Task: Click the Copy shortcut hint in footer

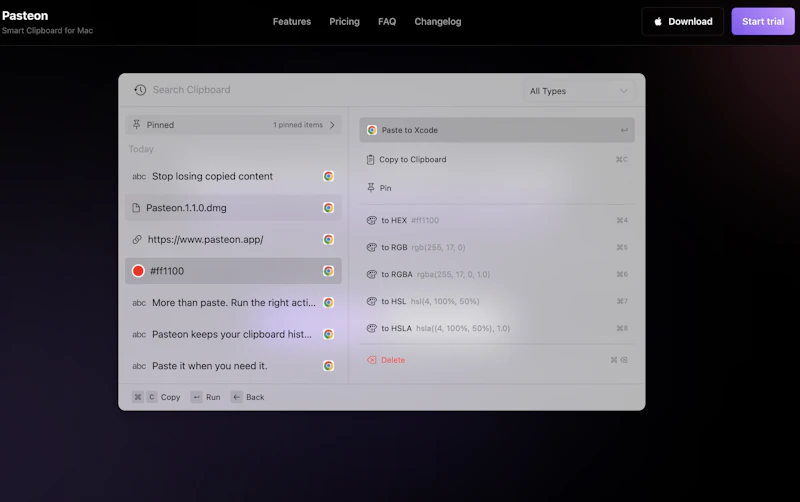Action: 156,397
